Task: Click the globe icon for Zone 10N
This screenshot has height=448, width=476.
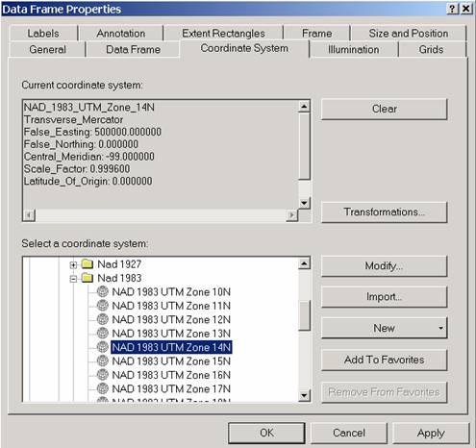Action: (103, 291)
